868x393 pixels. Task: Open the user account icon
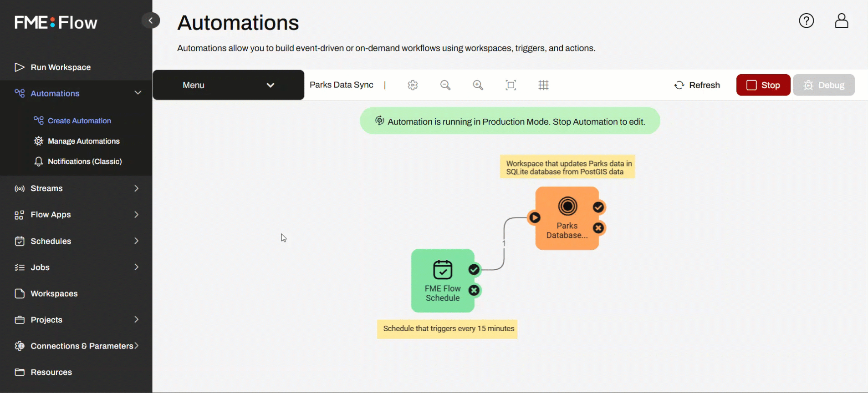click(841, 21)
